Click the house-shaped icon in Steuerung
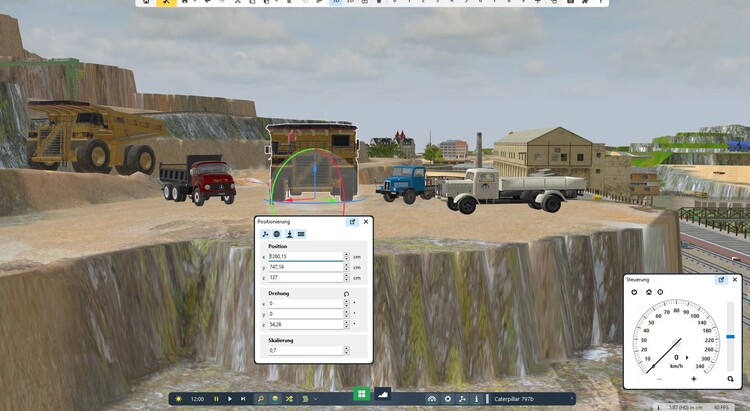 click(649, 292)
